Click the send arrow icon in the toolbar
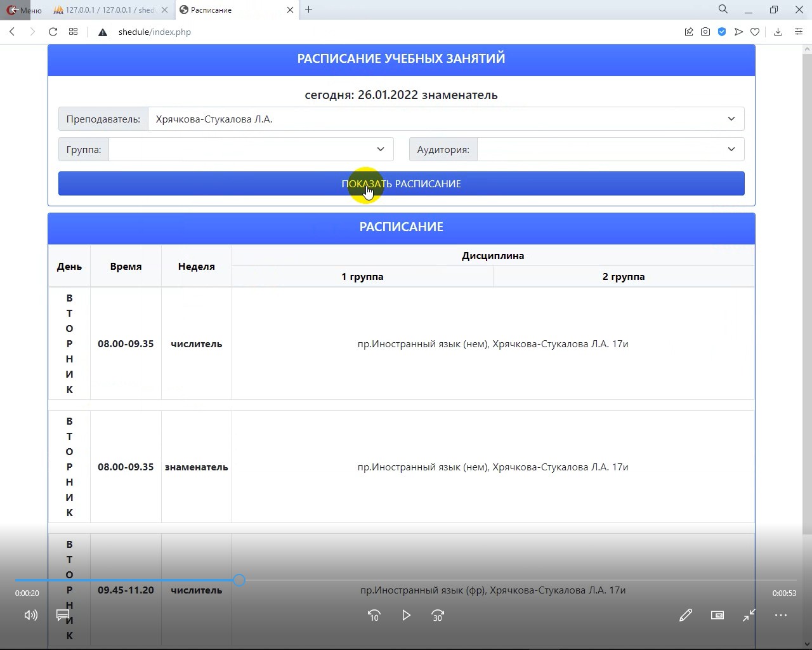Viewport: 812px width, 650px height. (x=738, y=32)
